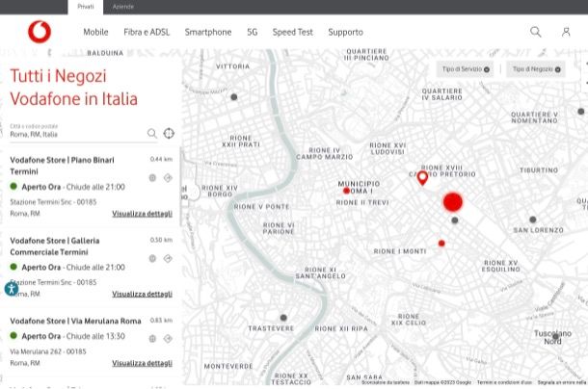Open Vodafone Store Via Merulana Roma title

coord(75,322)
